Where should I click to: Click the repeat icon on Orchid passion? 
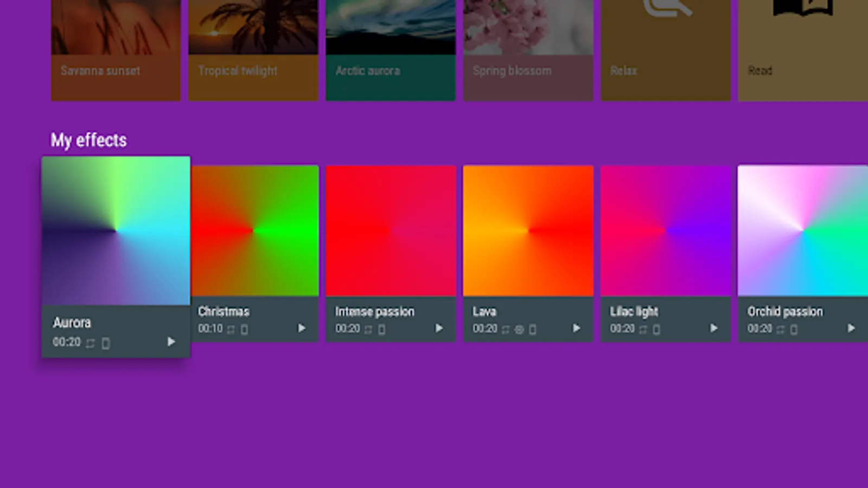coord(780,329)
